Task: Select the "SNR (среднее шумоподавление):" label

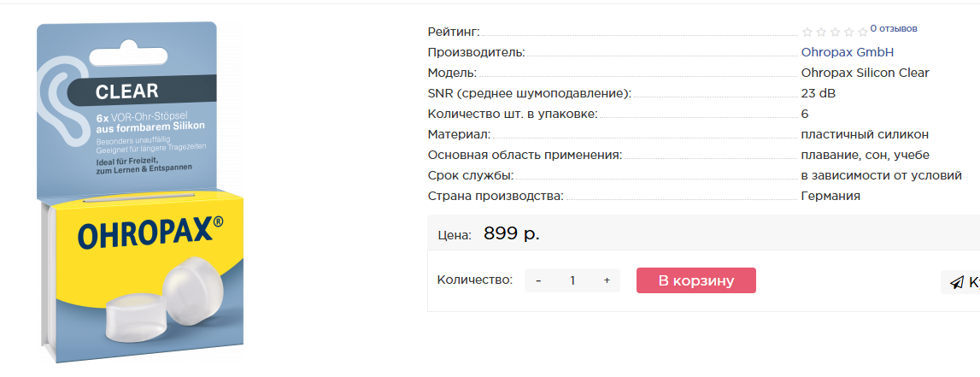Action: [530, 93]
